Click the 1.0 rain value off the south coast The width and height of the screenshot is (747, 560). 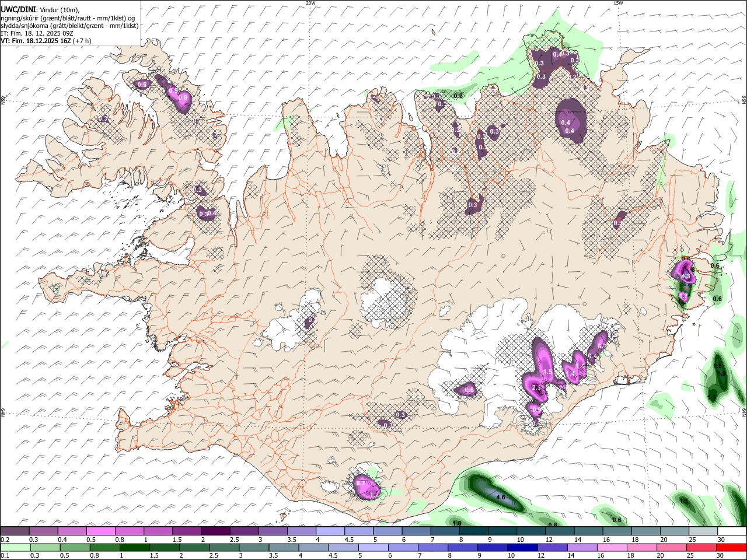pos(457,523)
